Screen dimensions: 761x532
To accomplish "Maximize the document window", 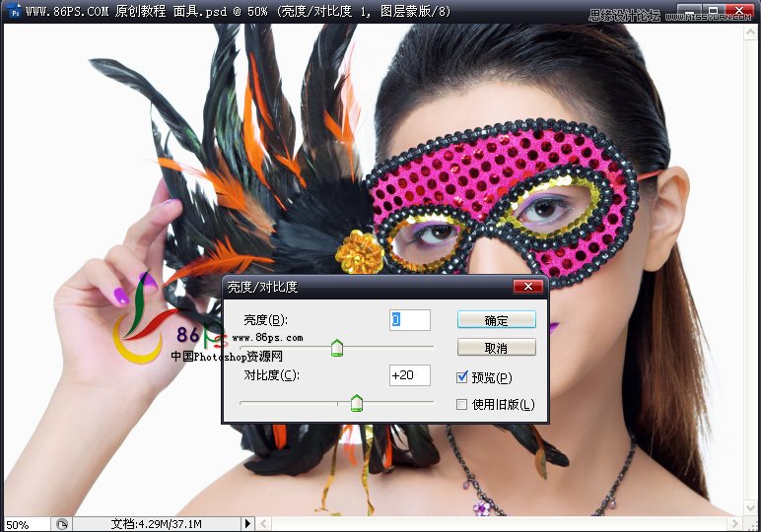I will 713,11.
